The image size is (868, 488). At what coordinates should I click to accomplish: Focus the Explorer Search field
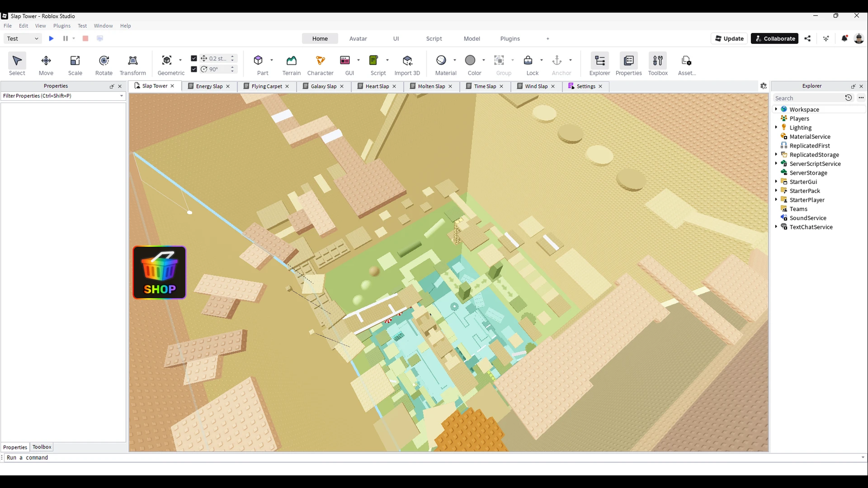[x=808, y=98]
